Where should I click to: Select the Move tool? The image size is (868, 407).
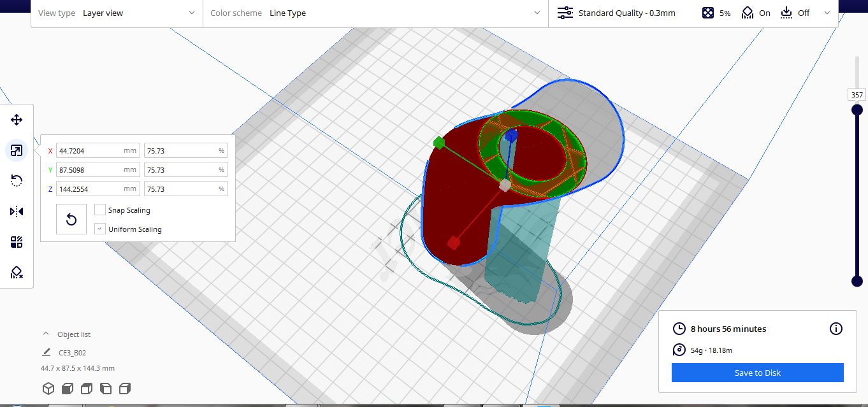pyautogui.click(x=17, y=120)
